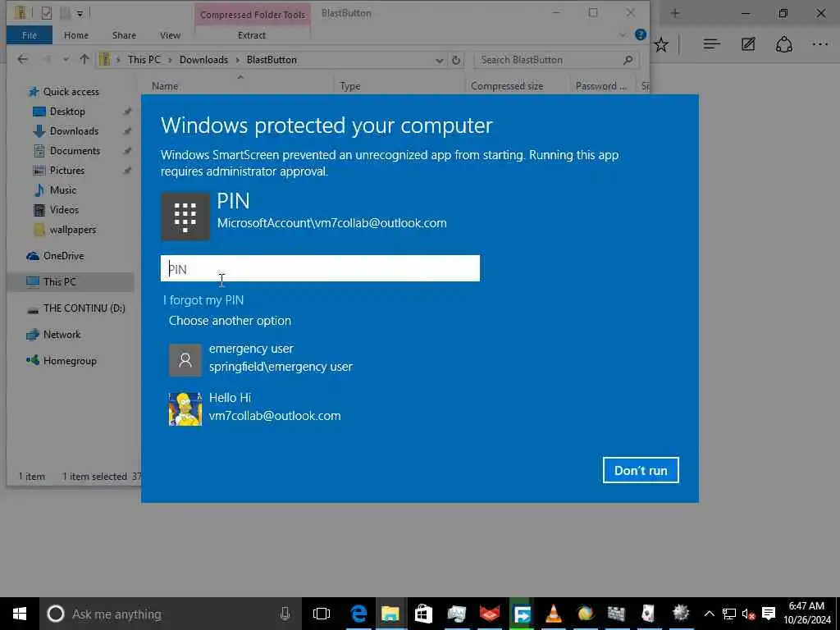Open Explorer Help question mark icon
This screenshot has height=630, width=840.
tap(640, 34)
